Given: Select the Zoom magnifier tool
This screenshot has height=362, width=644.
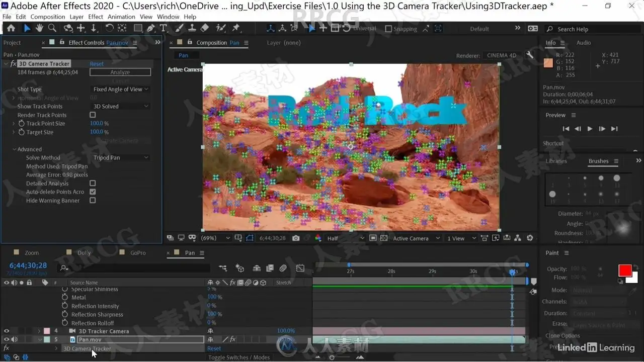Looking at the screenshot, I should [52, 29].
